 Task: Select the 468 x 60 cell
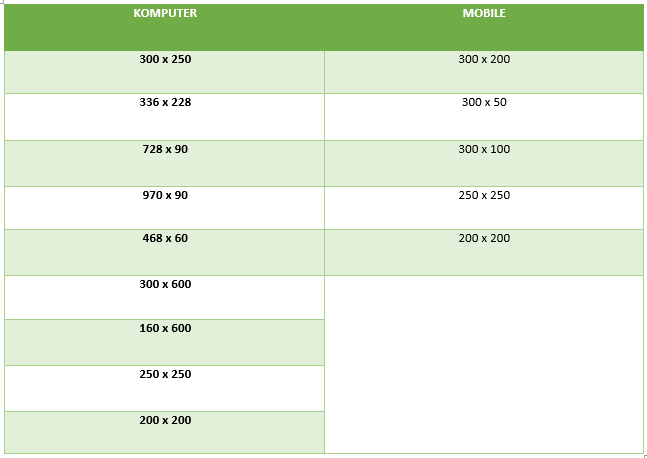(x=165, y=239)
